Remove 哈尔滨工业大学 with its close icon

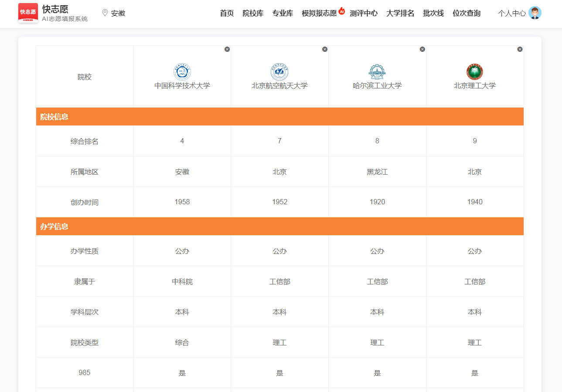coord(422,49)
